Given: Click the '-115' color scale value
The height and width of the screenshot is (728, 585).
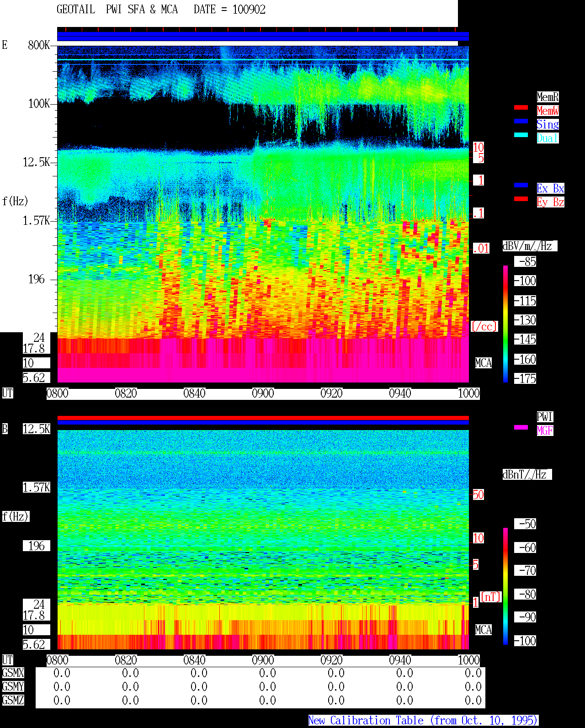Looking at the screenshot, I should 525,301.
